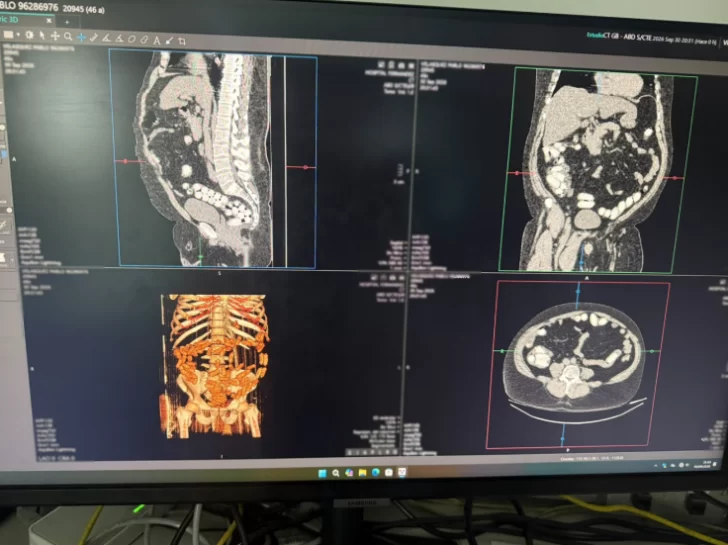Add a new tab with plus button
Screen dimensions: 728x545
tap(67, 22)
